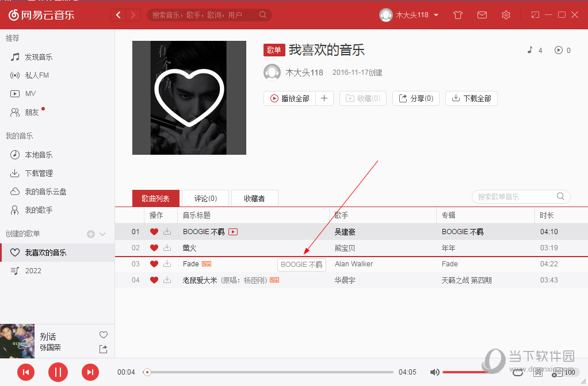Click the heart icon next to BOOGIE 不羁

(x=154, y=231)
